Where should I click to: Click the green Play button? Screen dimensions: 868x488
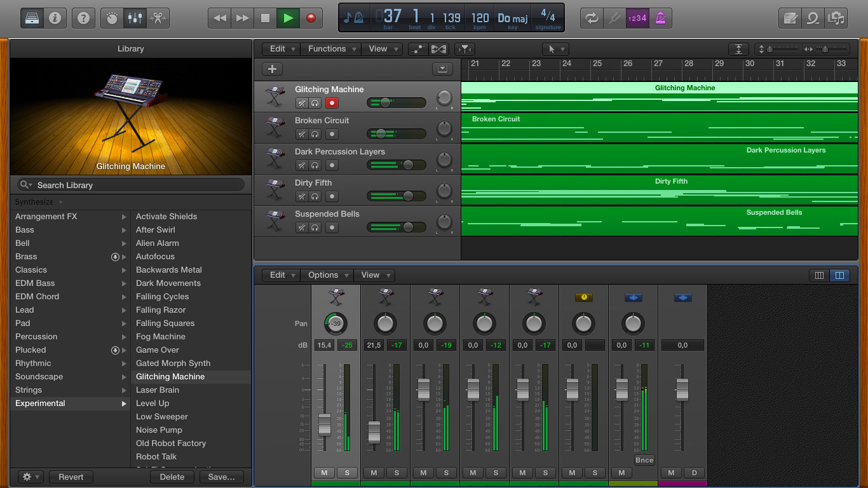tap(288, 18)
